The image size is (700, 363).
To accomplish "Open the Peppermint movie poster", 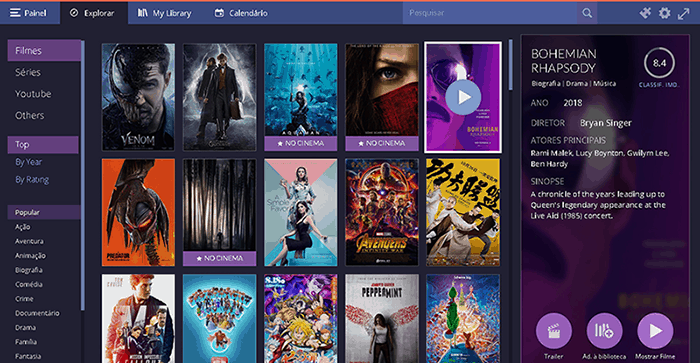I will [x=382, y=319].
